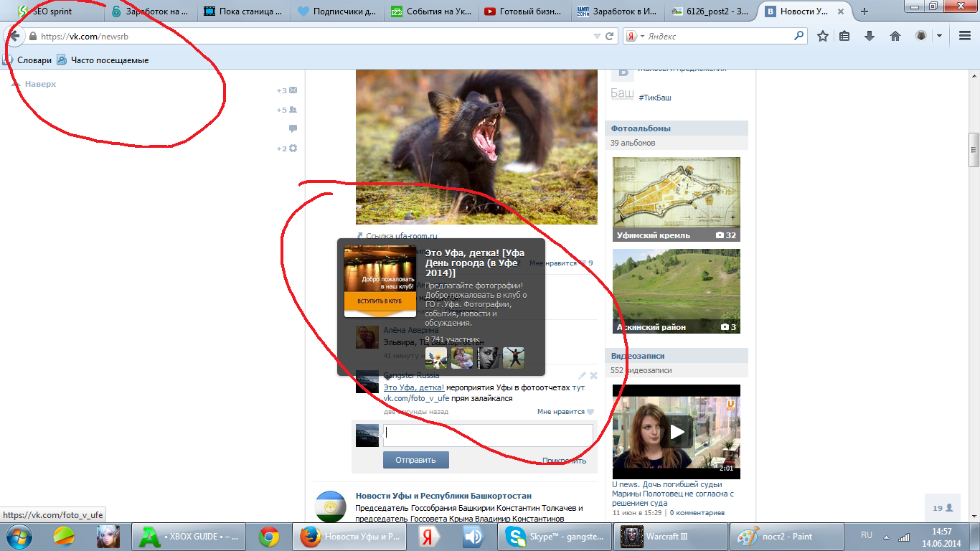This screenshot has width=980, height=551.
Task: Open the online friends counter (19)
Action: [943, 508]
